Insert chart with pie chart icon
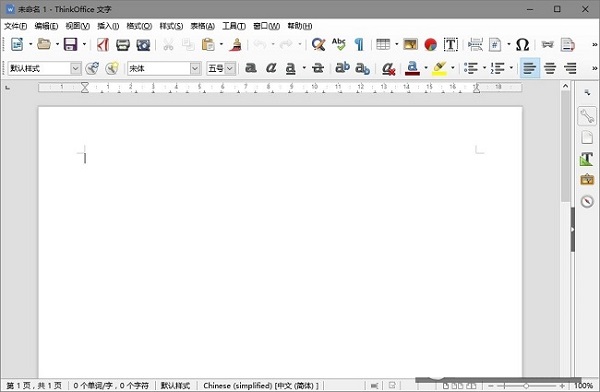This screenshot has width=600, height=392. point(430,44)
